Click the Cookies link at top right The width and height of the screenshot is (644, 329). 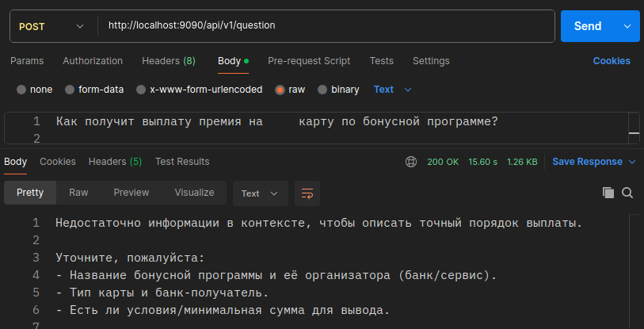(612, 61)
